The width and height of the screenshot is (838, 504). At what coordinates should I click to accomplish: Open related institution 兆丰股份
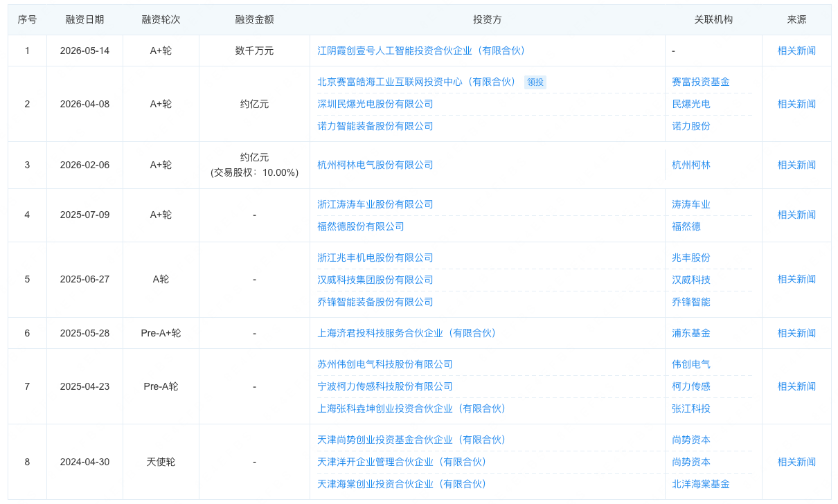pos(691,258)
